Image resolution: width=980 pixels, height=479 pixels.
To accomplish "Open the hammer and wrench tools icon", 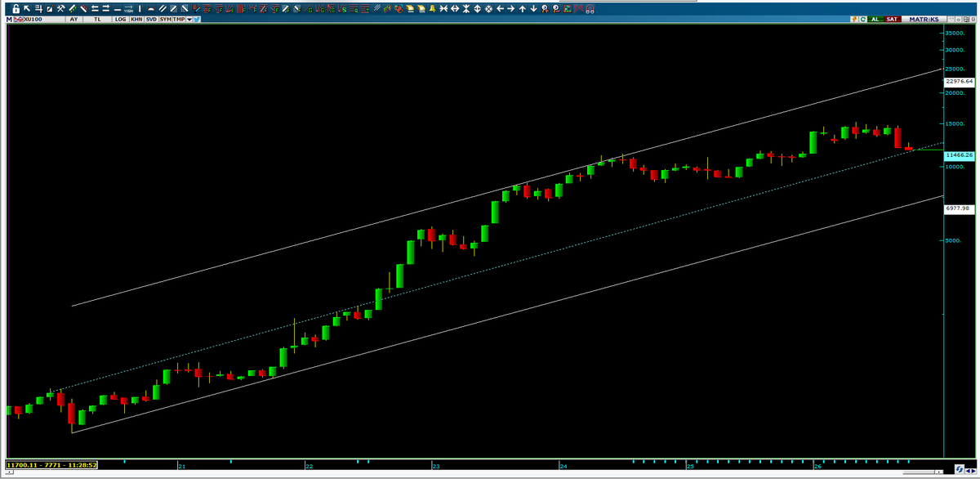I will click(60, 9).
